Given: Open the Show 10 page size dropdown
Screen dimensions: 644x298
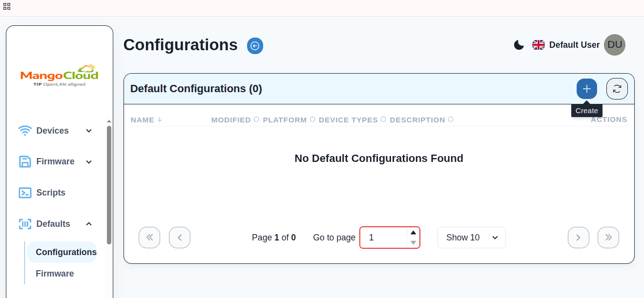Looking at the screenshot, I should (x=471, y=238).
